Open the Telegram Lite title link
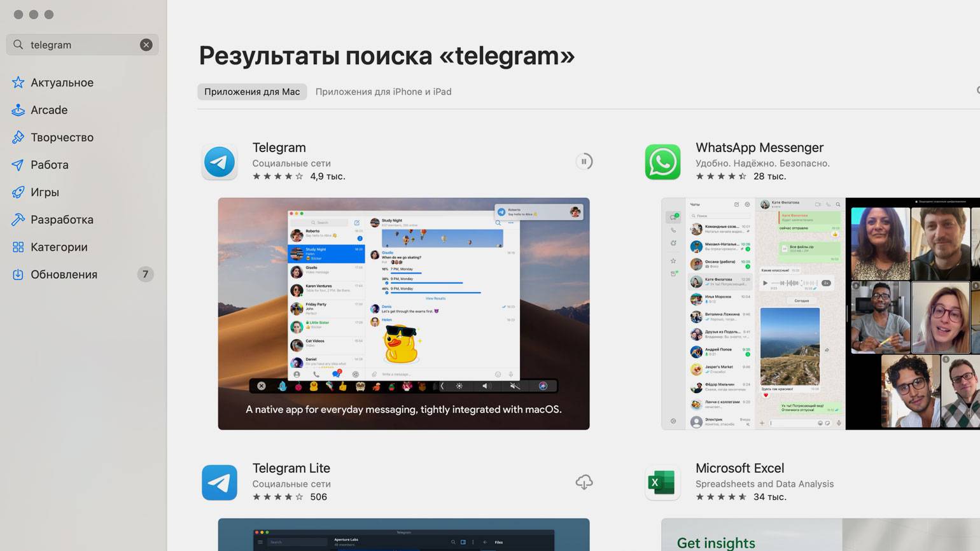980x551 pixels. (291, 468)
